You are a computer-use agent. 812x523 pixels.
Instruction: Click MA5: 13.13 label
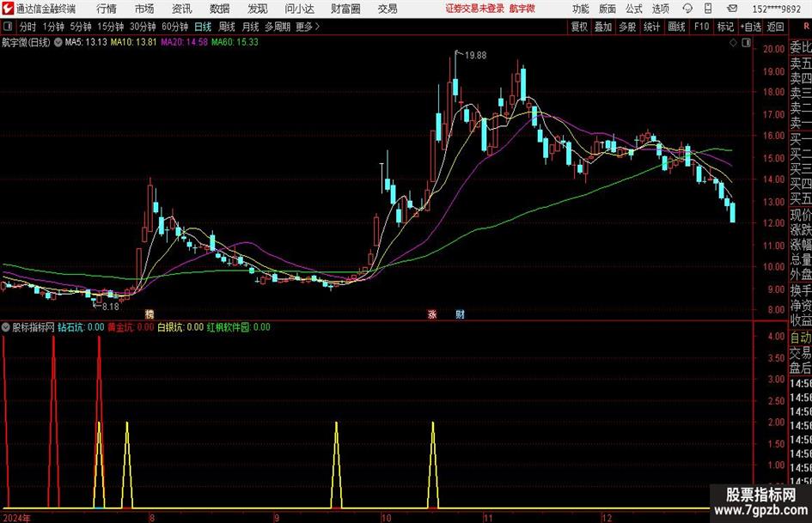point(86,42)
